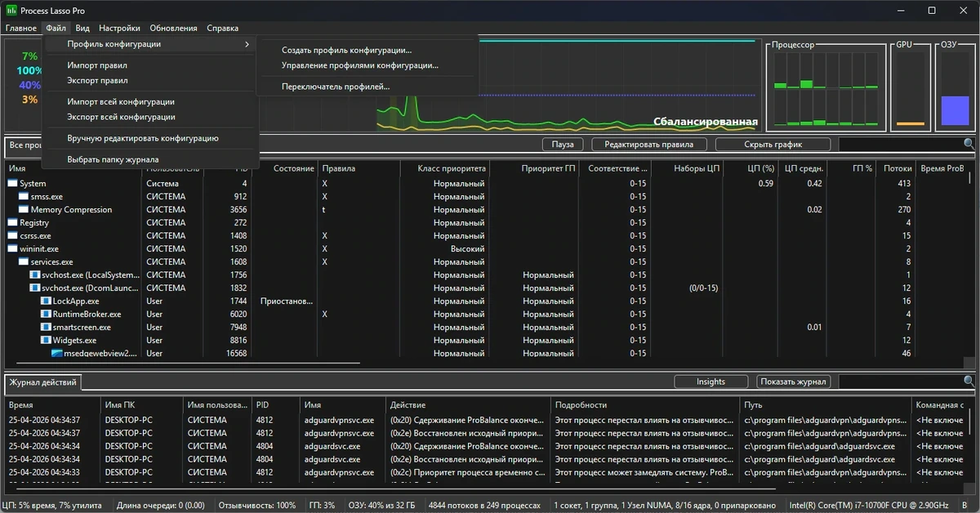Close the open Файл menu

(x=56, y=29)
